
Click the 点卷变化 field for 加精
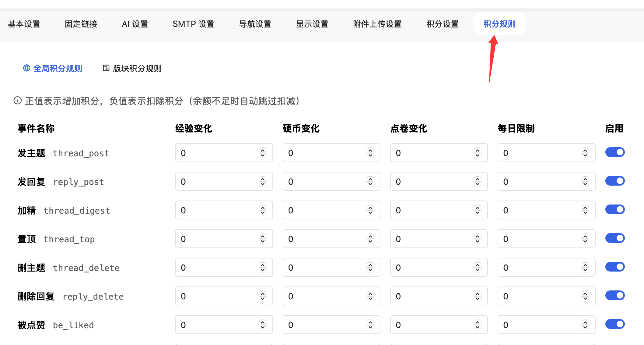pos(439,210)
